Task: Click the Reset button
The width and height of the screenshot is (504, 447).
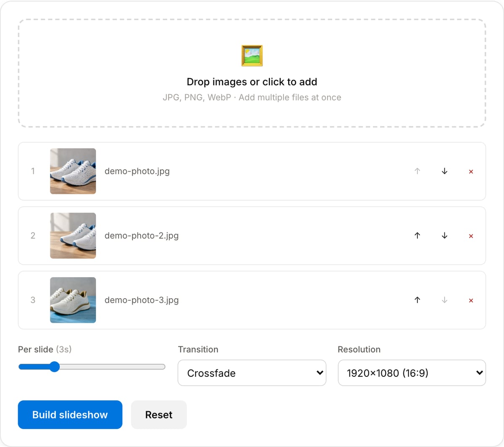Action: coord(159,415)
